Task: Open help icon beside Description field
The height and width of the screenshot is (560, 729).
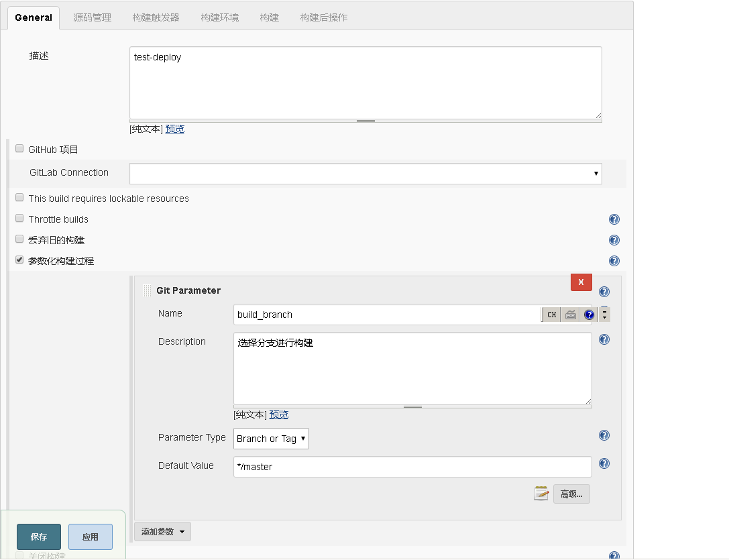Action: (x=604, y=339)
